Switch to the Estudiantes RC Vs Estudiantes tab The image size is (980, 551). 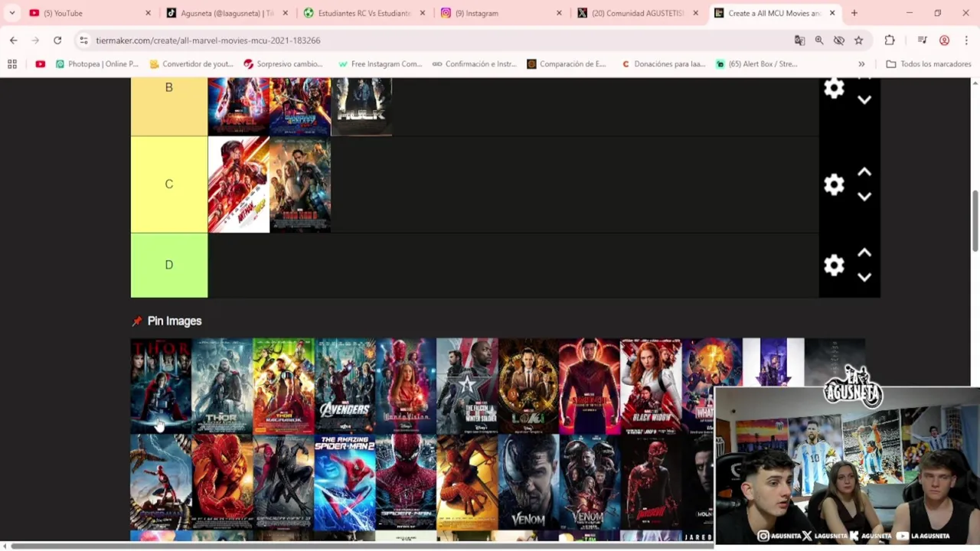[x=364, y=13]
